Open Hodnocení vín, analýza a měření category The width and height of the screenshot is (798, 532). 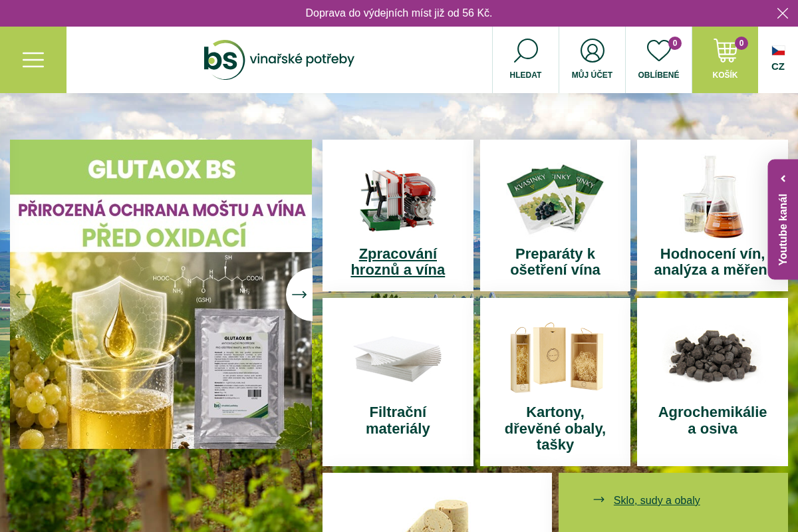[712, 215]
